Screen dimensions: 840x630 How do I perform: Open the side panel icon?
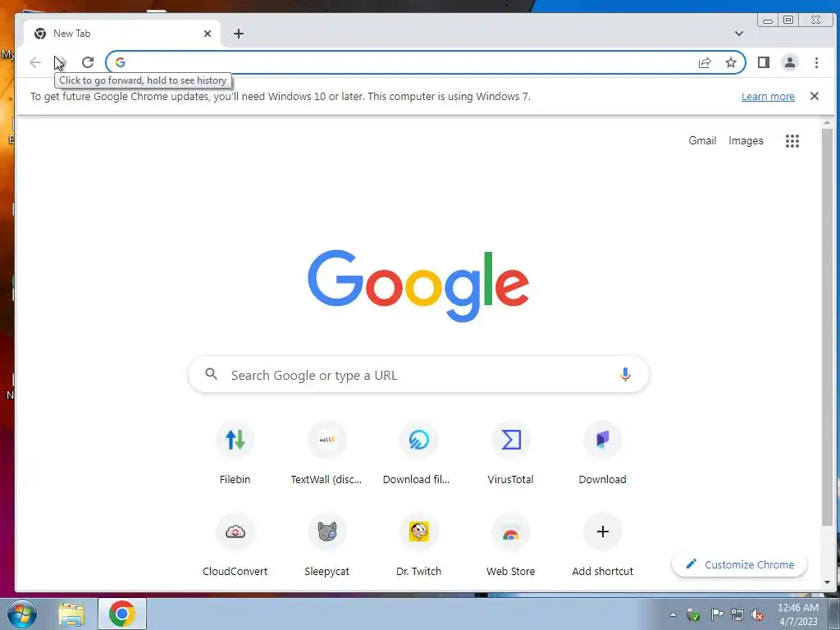pos(764,62)
